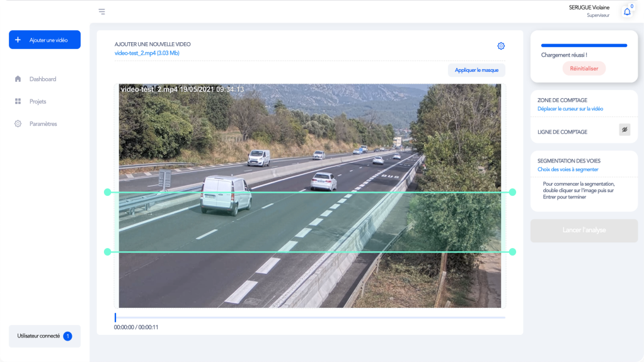The height and width of the screenshot is (362, 644).
Task: Click the playback time 00:00:00 / 00:00:11
Action: coord(136,327)
